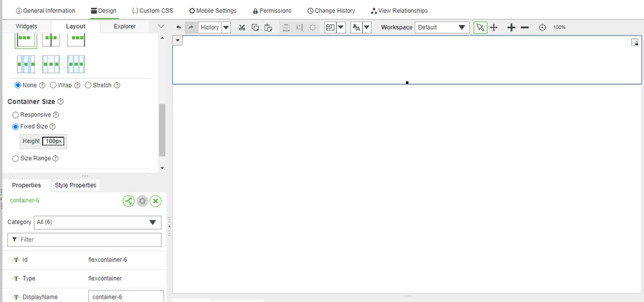
Task: Click the Undo arrow in the toolbar
Action: pyautogui.click(x=179, y=28)
